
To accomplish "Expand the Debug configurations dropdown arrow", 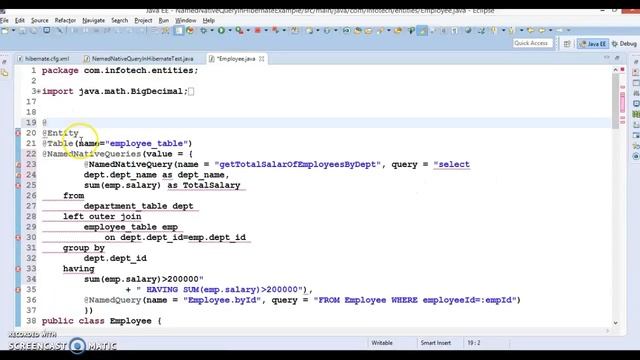I will pyautogui.click(x=211, y=31).
